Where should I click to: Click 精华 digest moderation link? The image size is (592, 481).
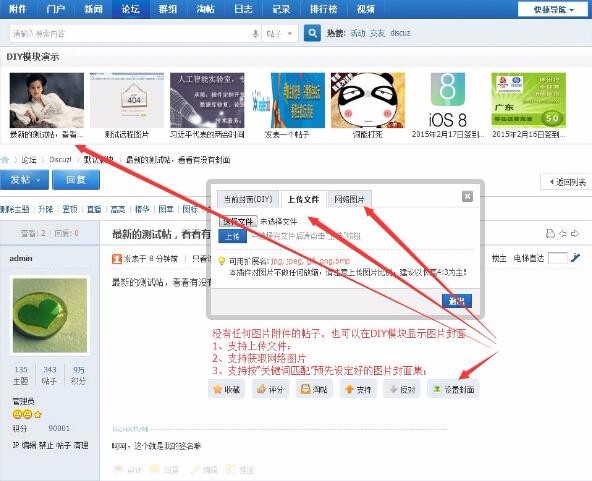pos(142,209)
